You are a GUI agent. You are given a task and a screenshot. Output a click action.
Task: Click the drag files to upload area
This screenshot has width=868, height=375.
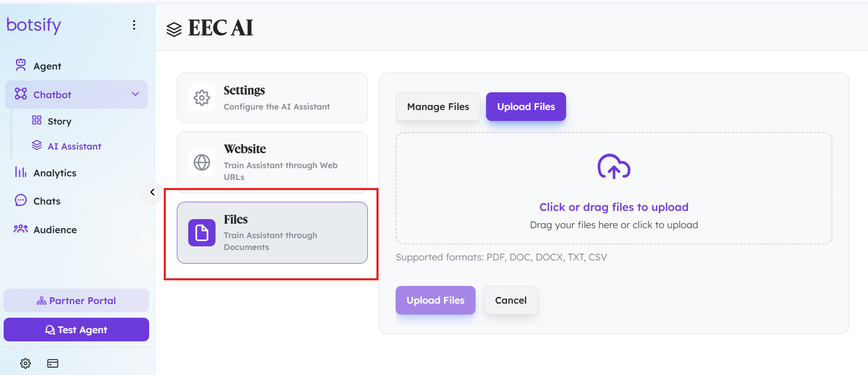point(614,188)
